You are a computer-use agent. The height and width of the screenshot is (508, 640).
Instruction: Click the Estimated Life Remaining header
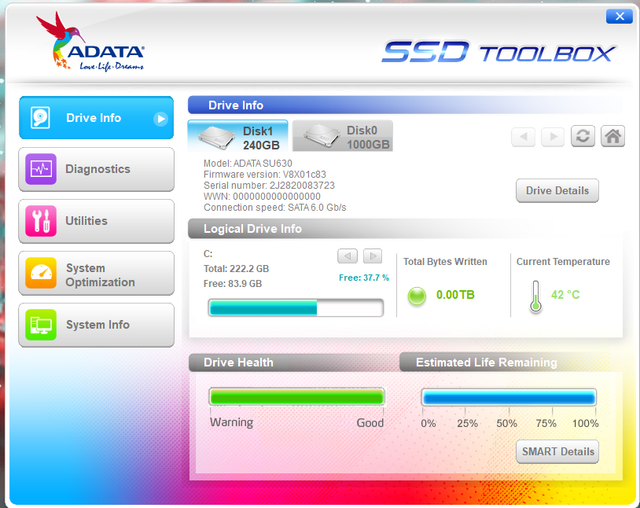coord(486,362)
